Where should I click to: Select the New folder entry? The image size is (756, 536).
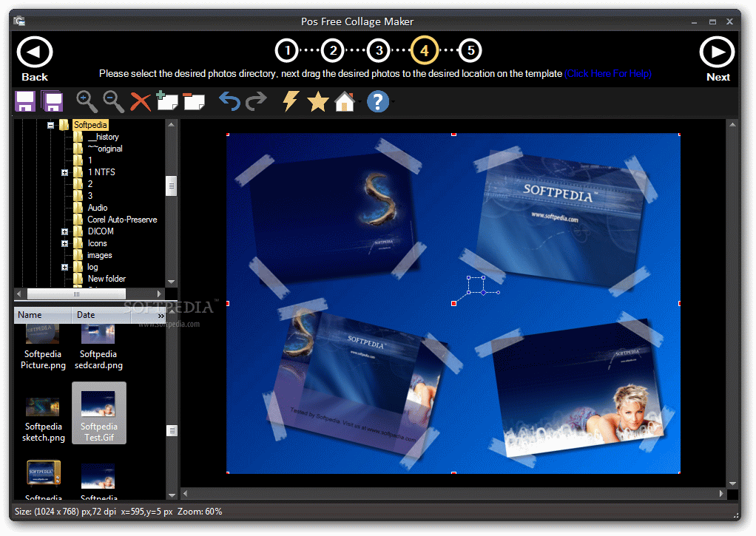[107, 279]
